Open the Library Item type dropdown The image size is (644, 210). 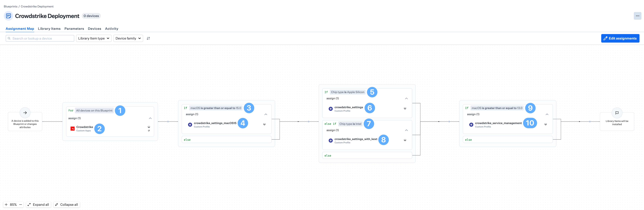(x=94, y=38)
